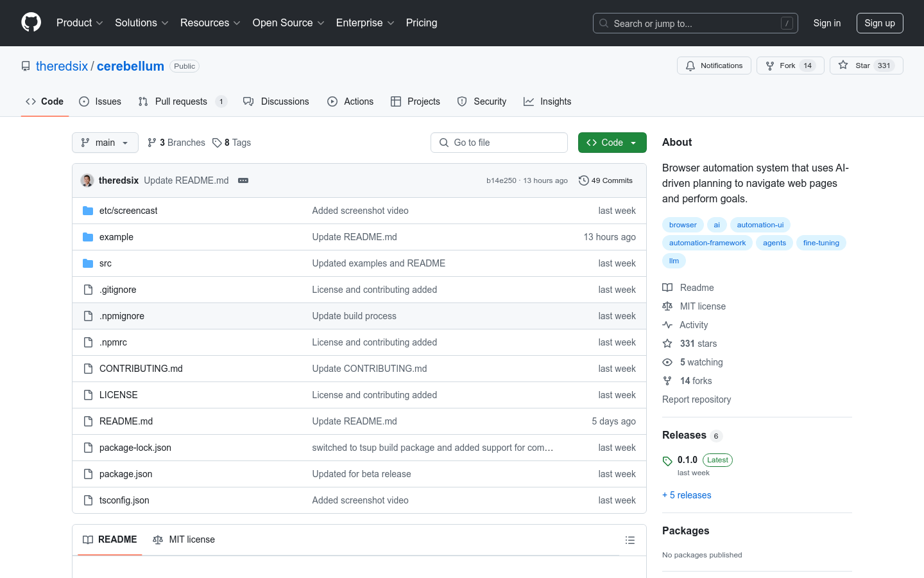Open package-lock.json file
Viewport: 924px width, 578px height.
click(135, 448)
